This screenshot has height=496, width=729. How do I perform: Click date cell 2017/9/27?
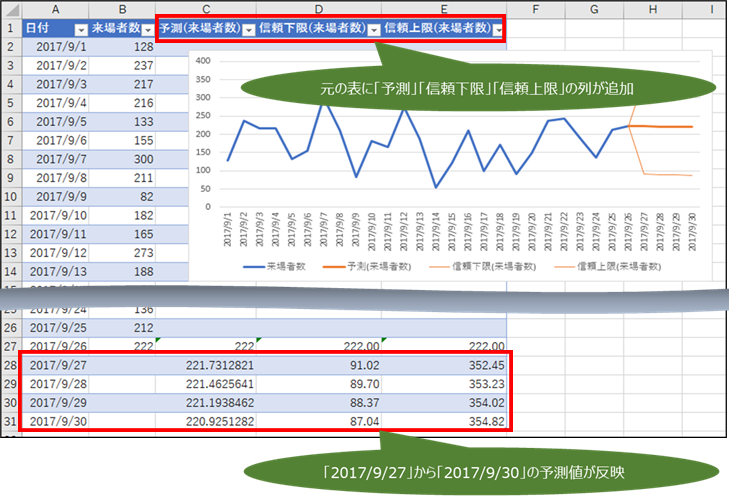click(x=55, y=365)
